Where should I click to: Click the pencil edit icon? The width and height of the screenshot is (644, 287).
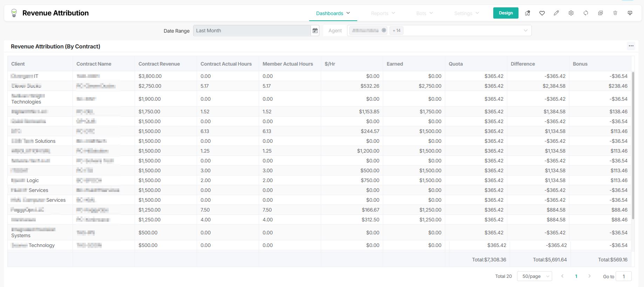tap(556, 13)
